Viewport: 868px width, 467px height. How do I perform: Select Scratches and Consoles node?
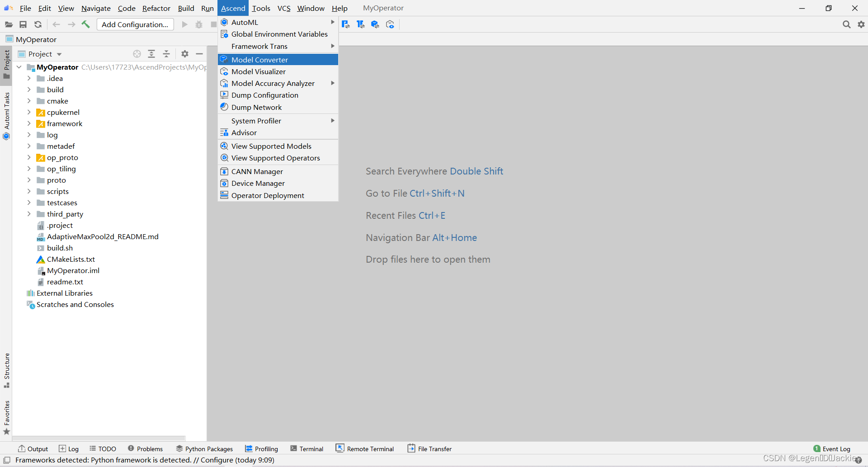(75, 304)
